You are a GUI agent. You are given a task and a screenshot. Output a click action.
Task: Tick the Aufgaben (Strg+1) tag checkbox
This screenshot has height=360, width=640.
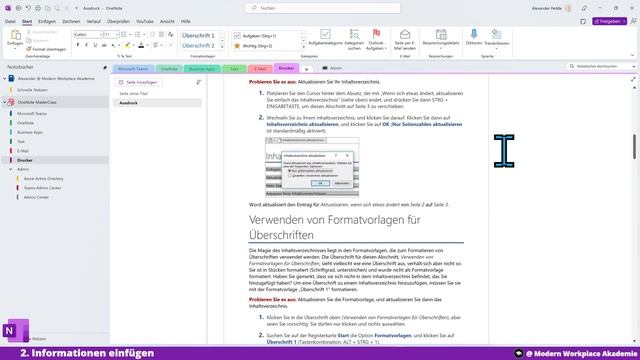[x=237, y=36]
